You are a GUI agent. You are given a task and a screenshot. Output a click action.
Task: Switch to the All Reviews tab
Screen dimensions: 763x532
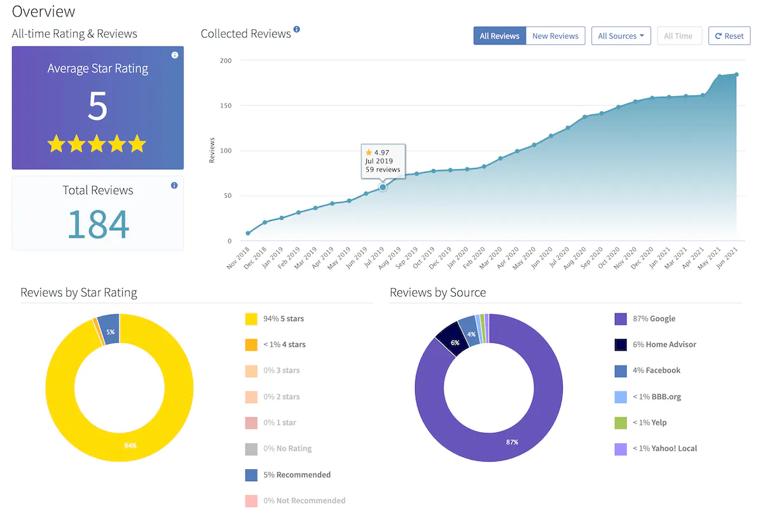click(x=500, y=36)
